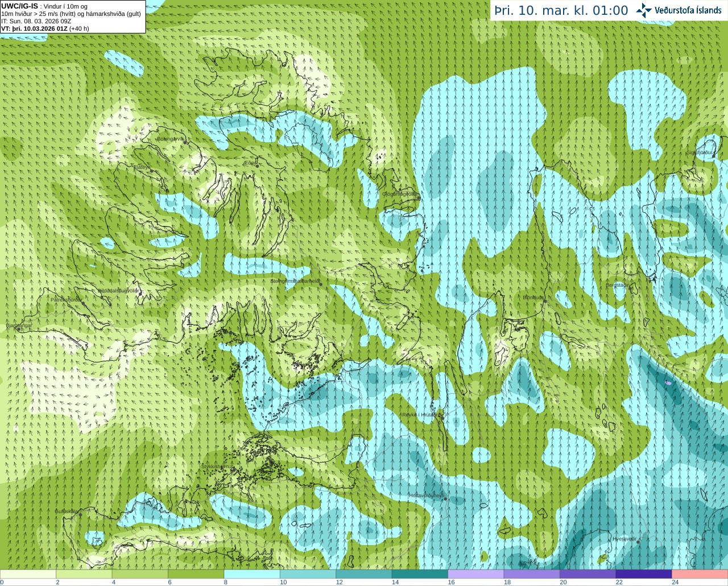The height and width of the screenshot is (586, 728).
Task: Click the 12–14 m/s teal legend swatch
Action: (x=364, y=574)
